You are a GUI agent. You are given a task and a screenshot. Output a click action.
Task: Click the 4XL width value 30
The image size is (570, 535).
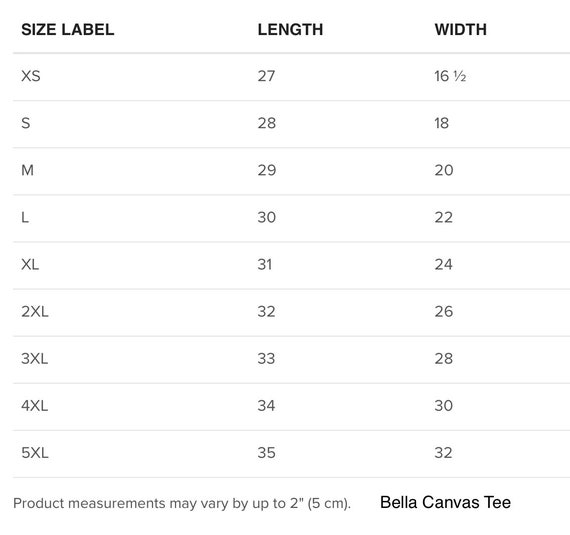coord(443,406)
